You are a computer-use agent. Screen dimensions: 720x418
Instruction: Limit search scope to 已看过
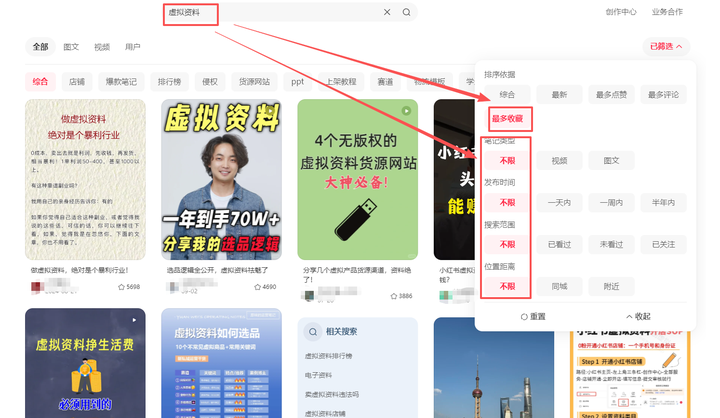point(559,244)
